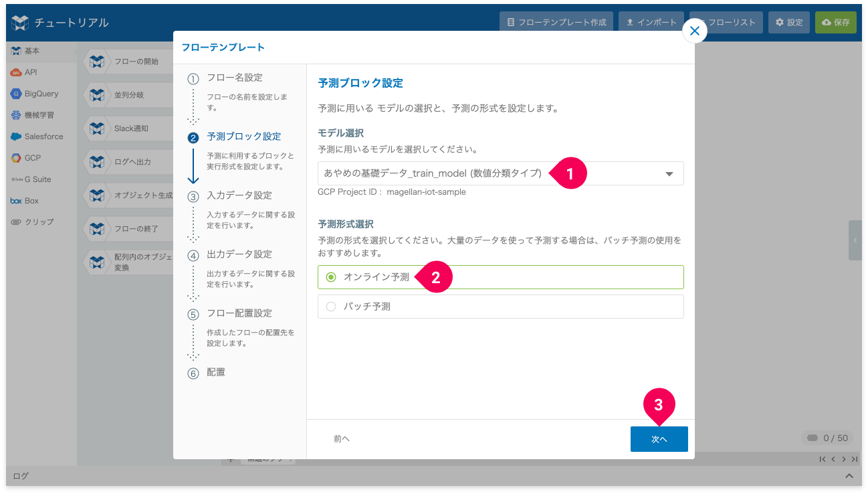
Task: Click the 並列分岐 block icon
Action: pos(97,95)
